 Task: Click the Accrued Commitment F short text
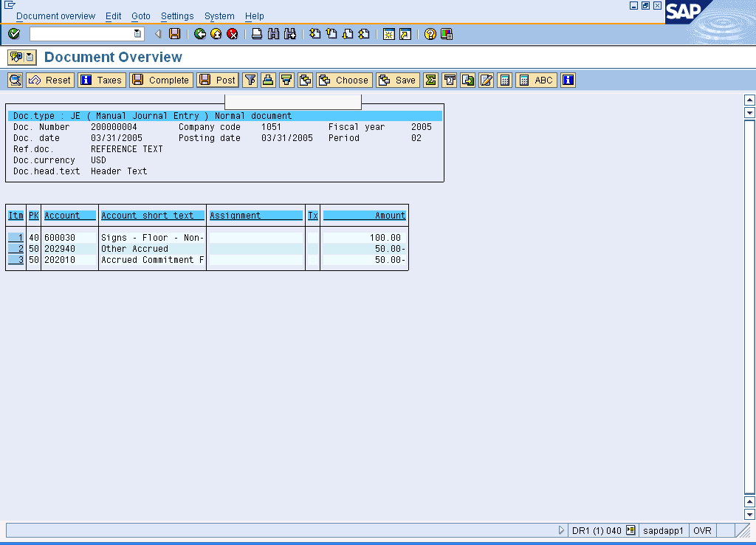152,260
